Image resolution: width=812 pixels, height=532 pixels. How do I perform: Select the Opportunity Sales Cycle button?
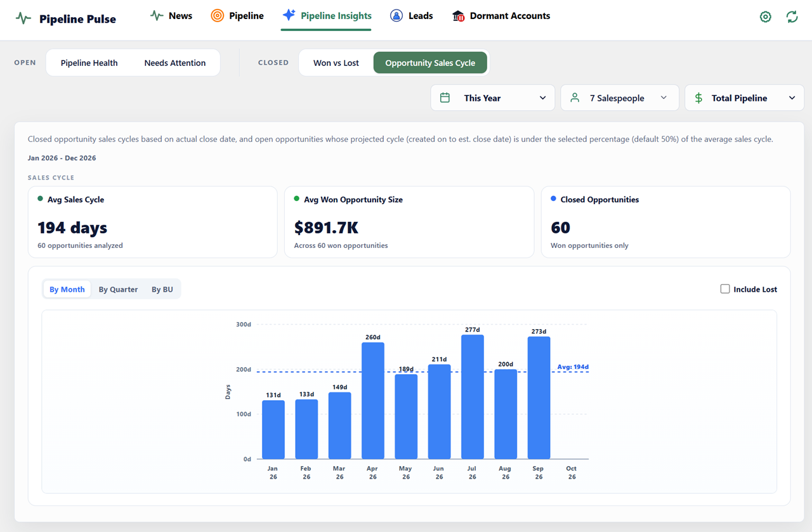coord(430,63)
